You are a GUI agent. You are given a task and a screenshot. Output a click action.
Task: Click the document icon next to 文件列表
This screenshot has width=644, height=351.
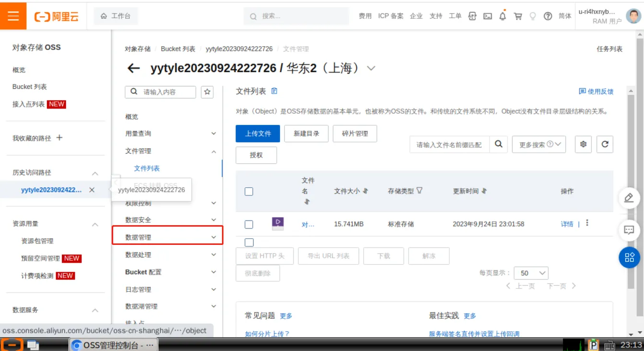point(274,91)
